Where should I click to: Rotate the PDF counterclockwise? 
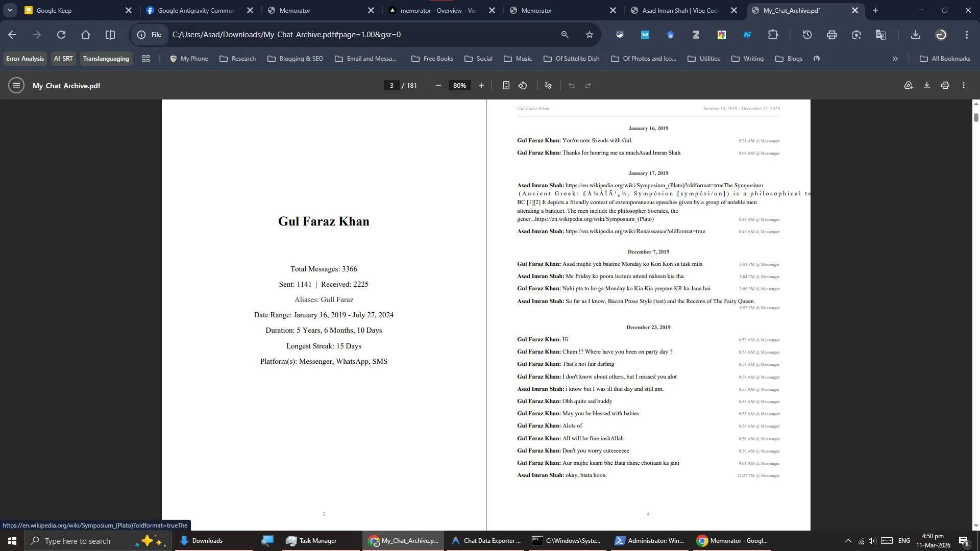coord(523,86)
